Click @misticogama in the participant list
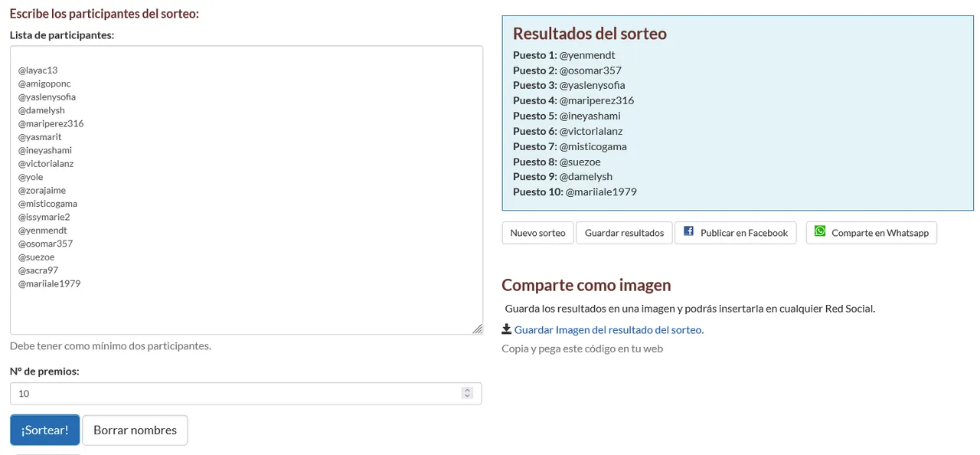The width and height of the screenshot is (980, 455). coord(47,204)
